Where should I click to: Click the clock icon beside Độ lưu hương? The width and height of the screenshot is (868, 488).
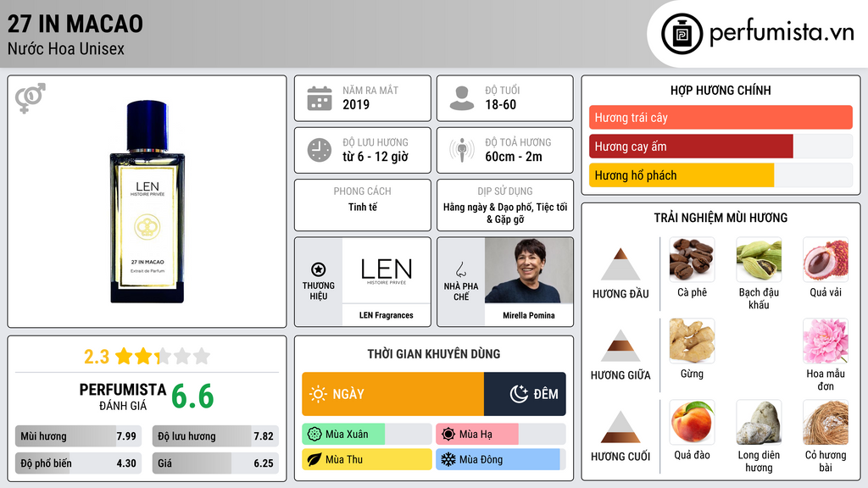(x=320, y=150)
